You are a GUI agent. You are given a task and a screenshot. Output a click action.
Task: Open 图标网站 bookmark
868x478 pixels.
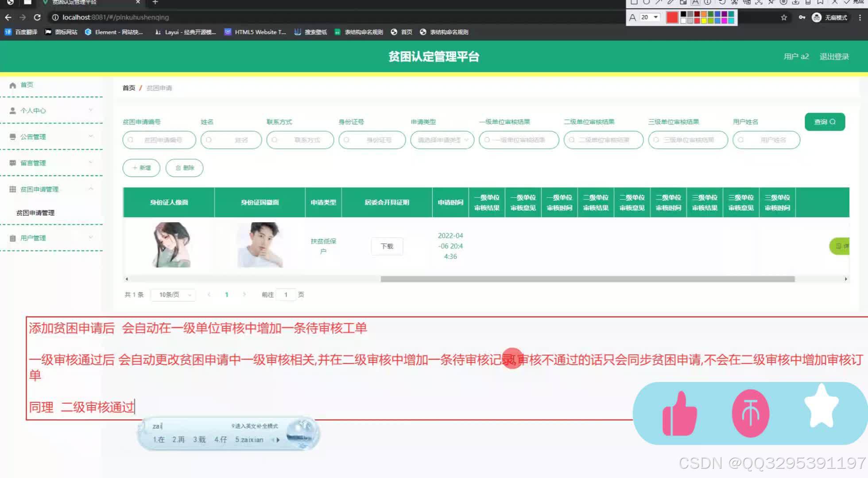pos(61,32)
